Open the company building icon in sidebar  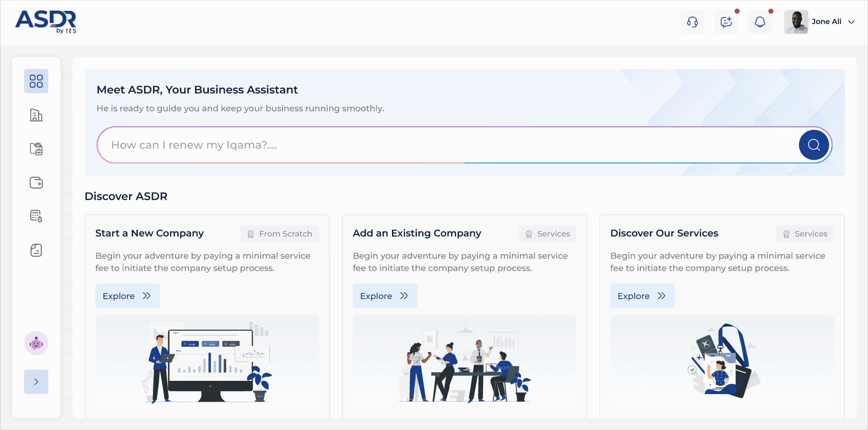pyautogui.click(x=36, y=115)
